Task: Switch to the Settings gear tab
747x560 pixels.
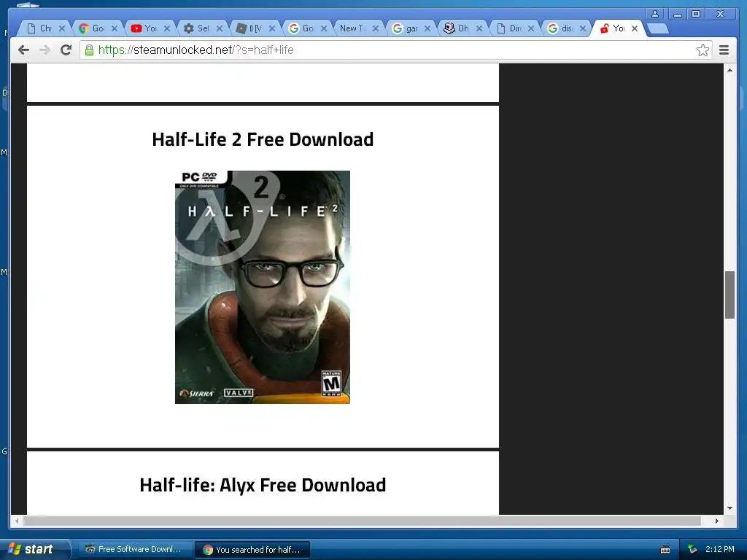Action: pyautogui.click(x=201, y=28)
